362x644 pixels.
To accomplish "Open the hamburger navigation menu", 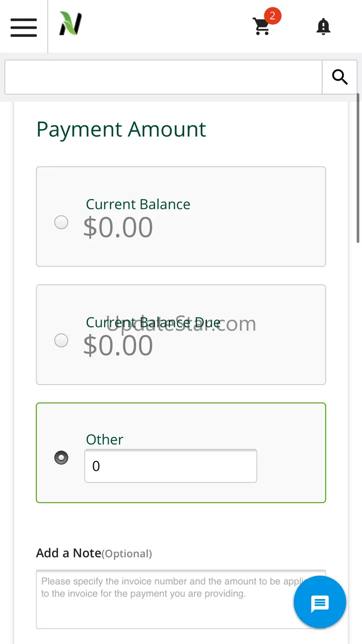I will tap(24, 27).
